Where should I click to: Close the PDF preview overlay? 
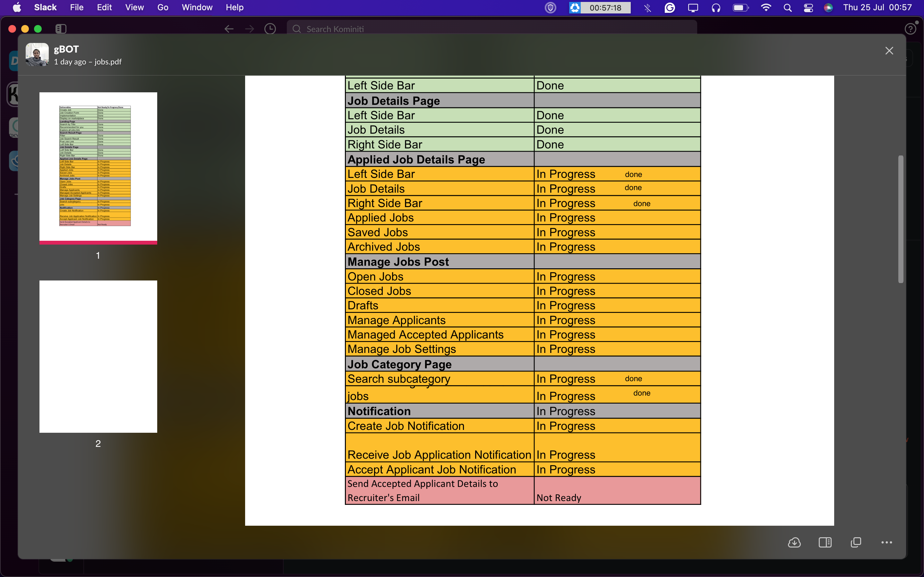click(889, 51)
